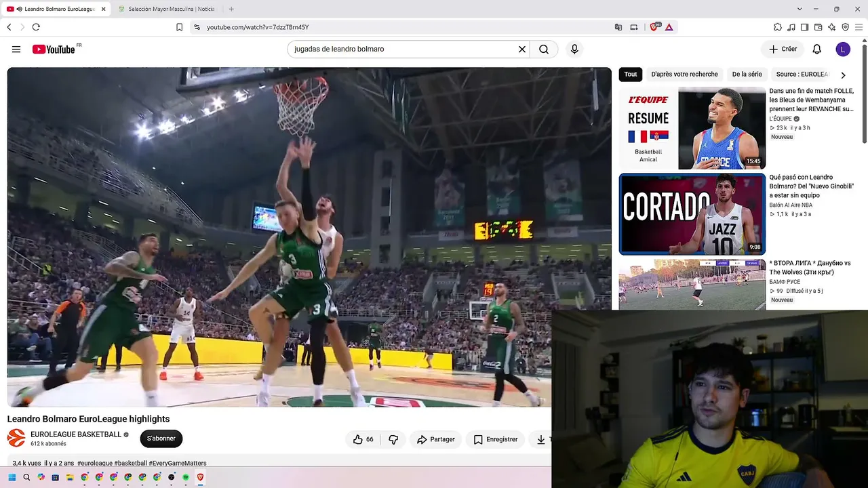
Task: Open the Brave Wallet icon
Action: point(818,27)
